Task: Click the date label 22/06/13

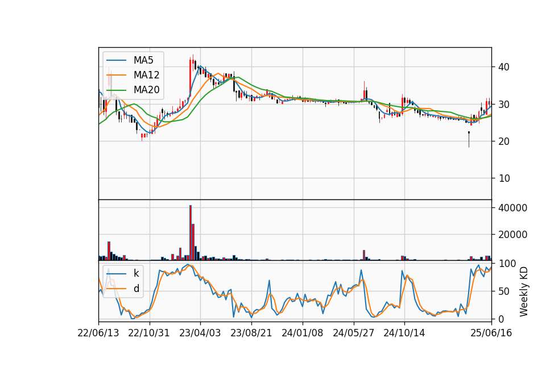Action: coord(98,333)
